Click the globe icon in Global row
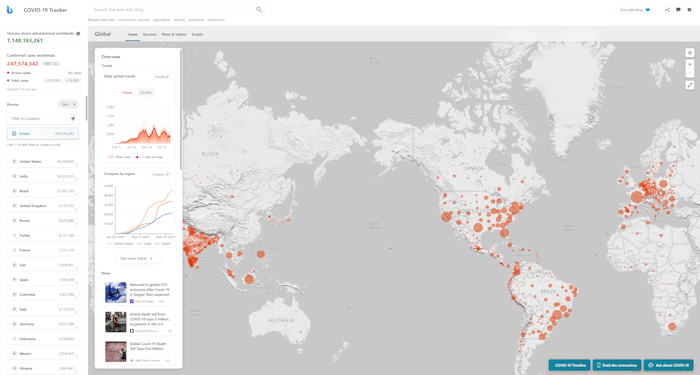This screenshot has width=700, height=375. 14,133
